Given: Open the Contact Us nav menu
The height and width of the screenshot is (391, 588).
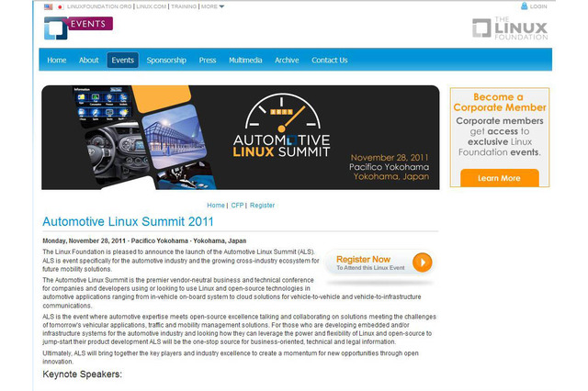Looking at the screenshot, I should (x=329, y=60).
